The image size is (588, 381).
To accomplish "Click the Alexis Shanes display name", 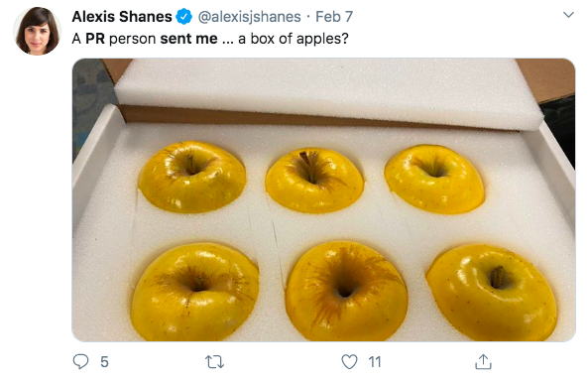I will click(x=122, y=17).
